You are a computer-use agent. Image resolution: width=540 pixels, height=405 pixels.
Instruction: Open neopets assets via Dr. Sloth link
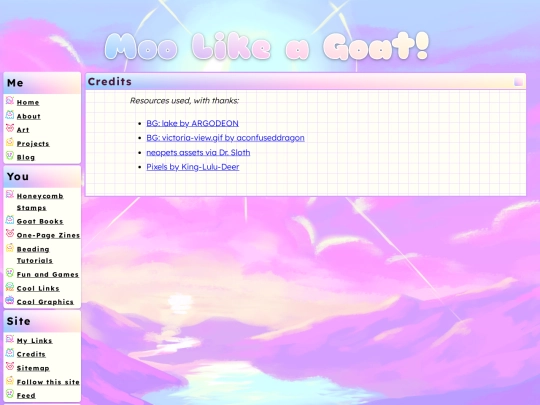pos(198,153)
